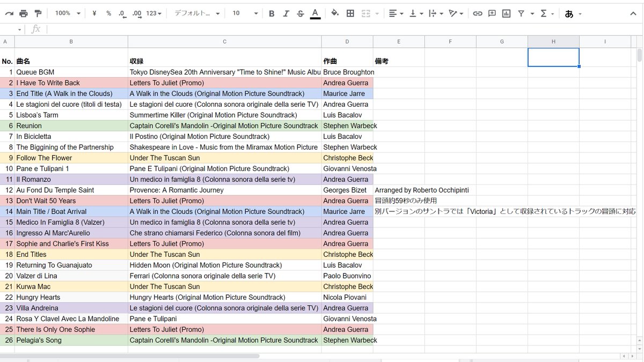The height and width of the screenshot is (362, 644).
Task: Open the input tools あ button
Action: [x=569, y=13]
